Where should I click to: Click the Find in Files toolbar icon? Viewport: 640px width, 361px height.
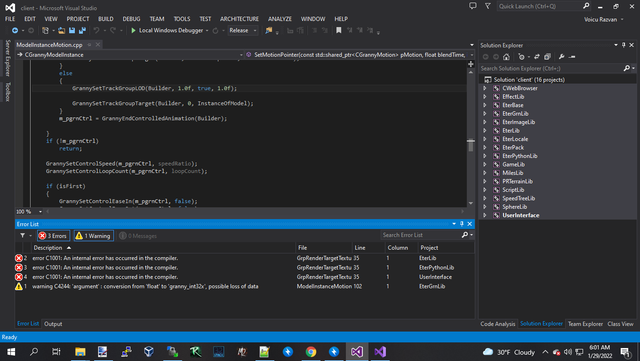click(x=269, y=31)
